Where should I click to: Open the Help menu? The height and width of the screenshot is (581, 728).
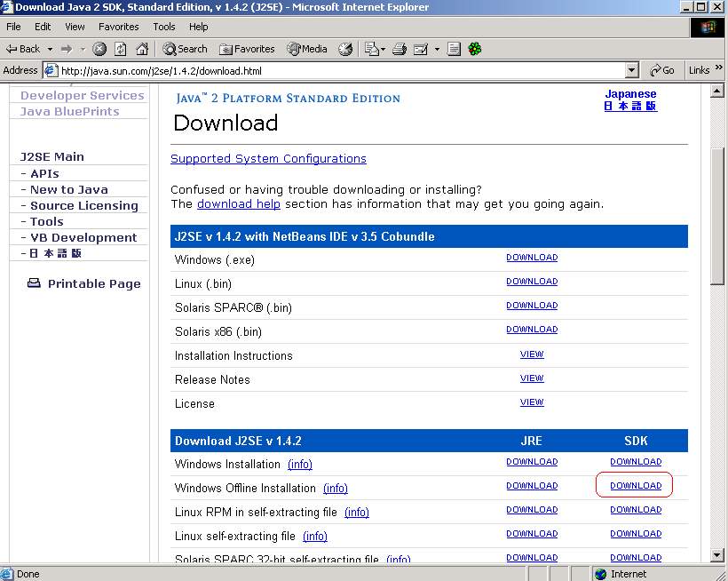coord(198,27)
